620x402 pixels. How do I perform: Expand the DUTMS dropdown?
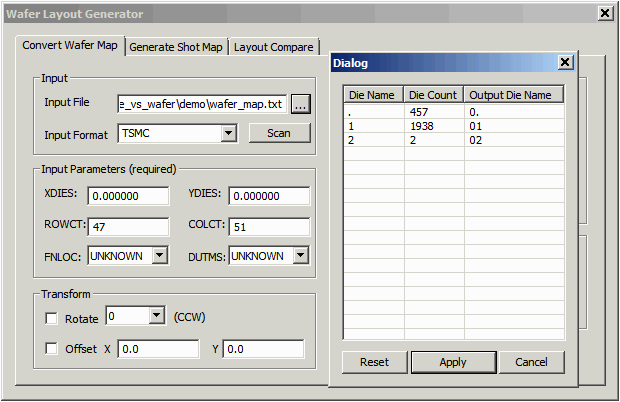coord(300,256)
